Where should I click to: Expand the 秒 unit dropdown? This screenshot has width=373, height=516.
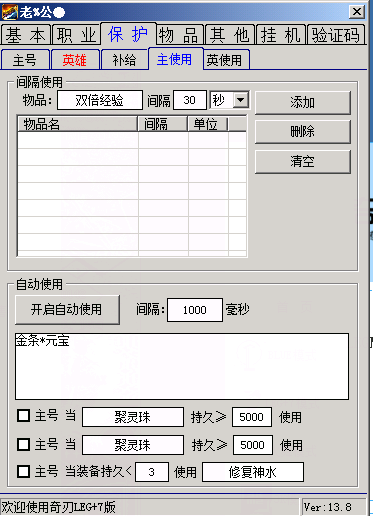pos(241,100)
